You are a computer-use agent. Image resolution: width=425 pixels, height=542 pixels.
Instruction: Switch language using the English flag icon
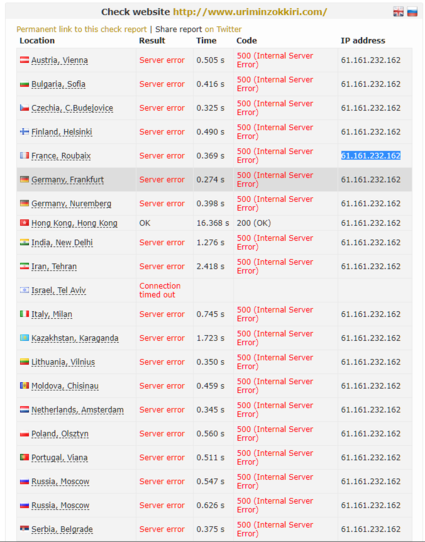point(398,12)
